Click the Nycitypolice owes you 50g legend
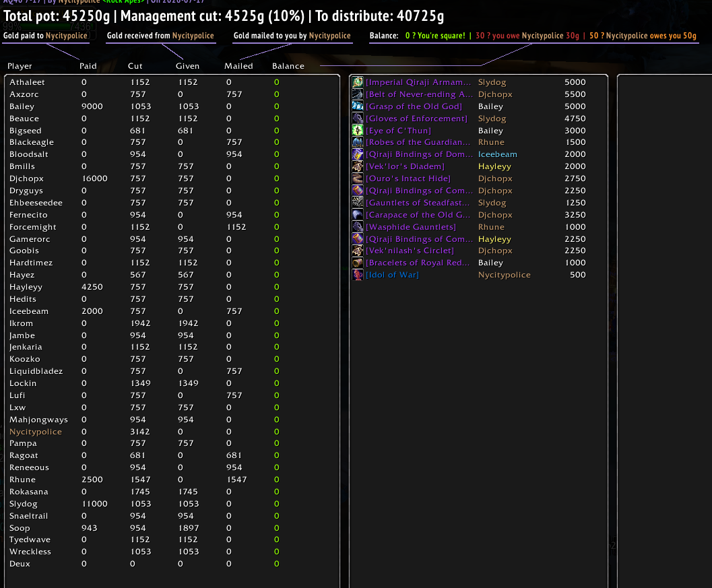712x588 pixels. 643,36
